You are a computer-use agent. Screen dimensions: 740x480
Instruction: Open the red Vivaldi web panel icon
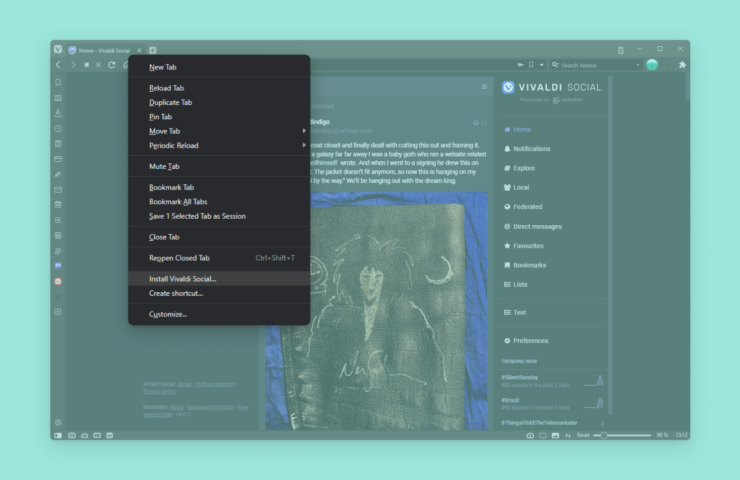58,281
